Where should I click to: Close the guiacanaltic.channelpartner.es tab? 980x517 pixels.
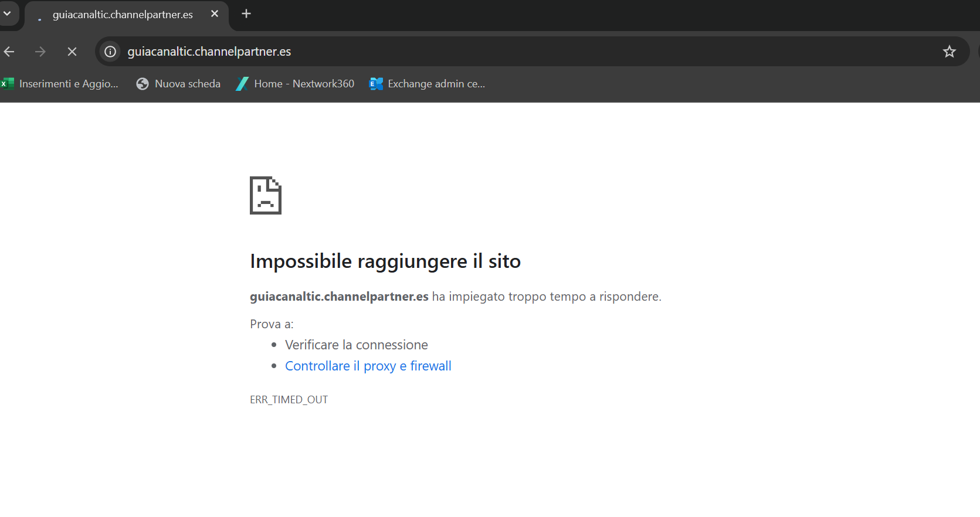pyautogui.click(x=215, y=13)
